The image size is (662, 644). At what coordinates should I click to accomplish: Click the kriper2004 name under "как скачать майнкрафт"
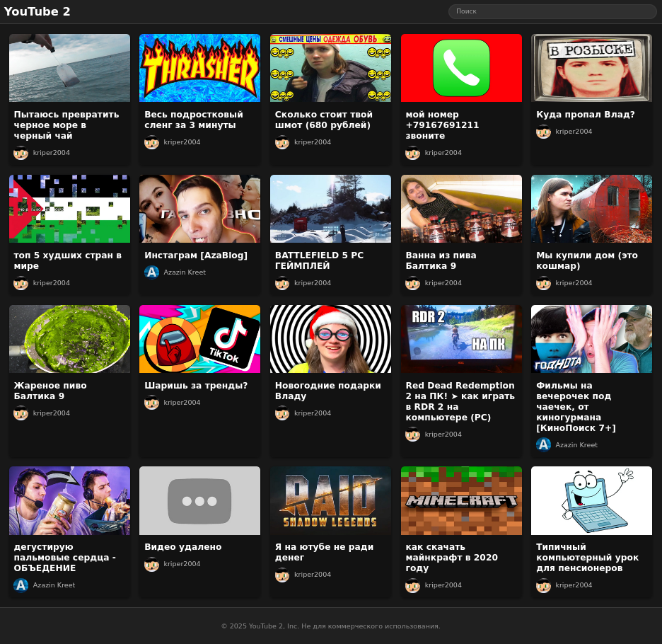(x=443, y=585)
